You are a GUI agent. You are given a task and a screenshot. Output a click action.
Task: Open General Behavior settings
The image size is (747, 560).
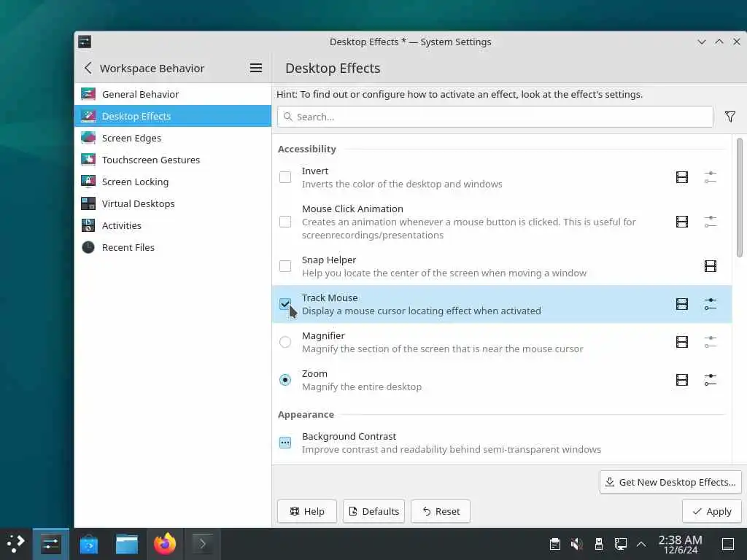(172, 94)
